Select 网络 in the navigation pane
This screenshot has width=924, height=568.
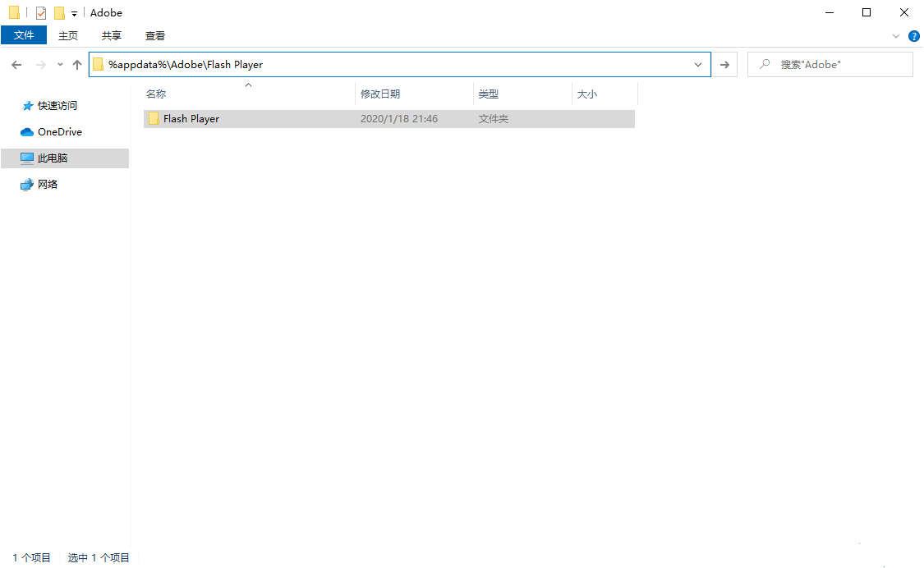(x=48, y=185)
